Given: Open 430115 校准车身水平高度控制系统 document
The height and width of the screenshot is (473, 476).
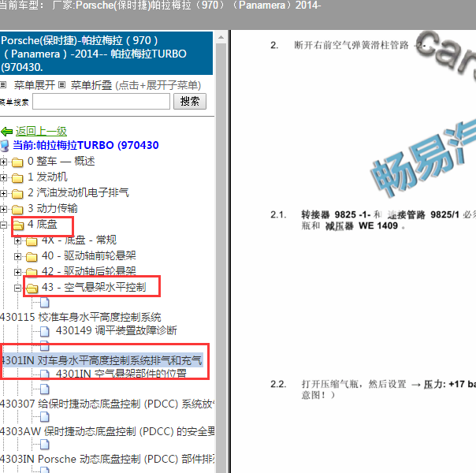Looking at the screenshot, I should (80, 317).
